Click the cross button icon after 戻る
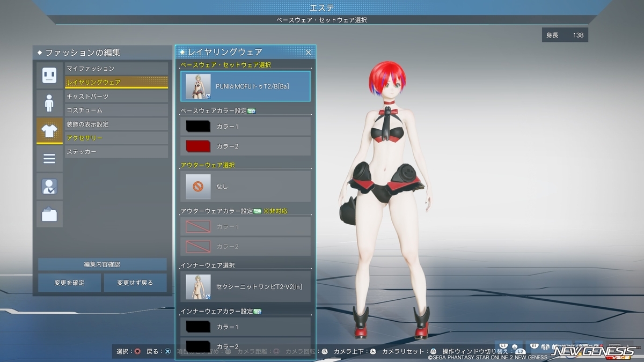This screenshot has width=644, height=362. 167,352
